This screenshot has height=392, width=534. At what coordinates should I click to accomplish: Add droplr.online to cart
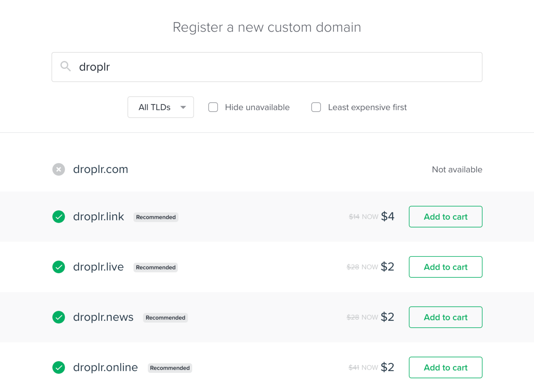[x=445, y=367]
